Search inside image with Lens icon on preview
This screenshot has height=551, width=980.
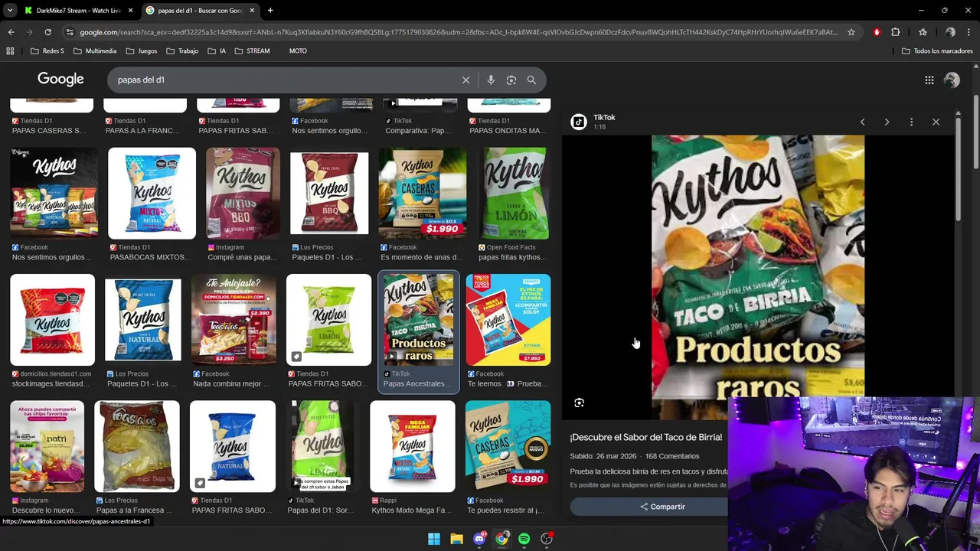click(580, 403)
